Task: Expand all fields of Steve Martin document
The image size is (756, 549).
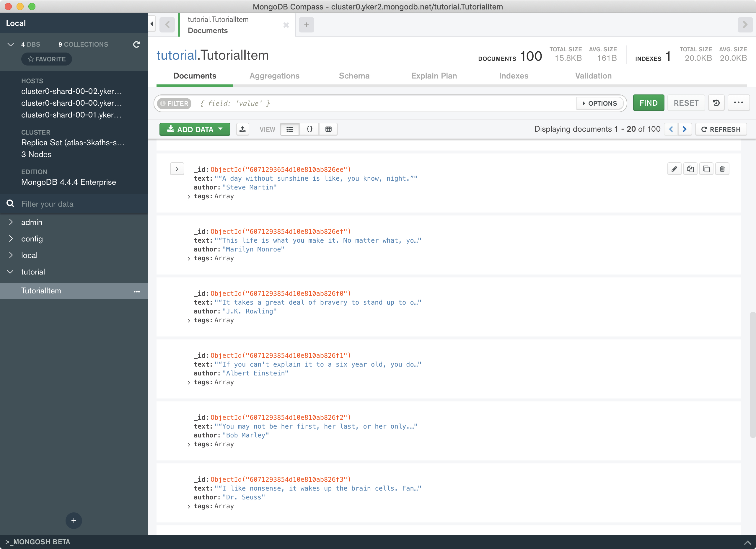Action: pos(177,169)
